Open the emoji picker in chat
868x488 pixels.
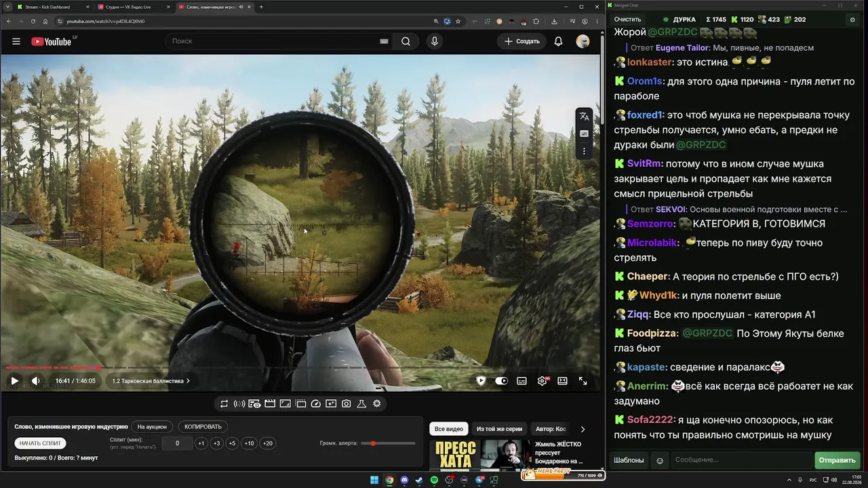[x=660, y=461]
